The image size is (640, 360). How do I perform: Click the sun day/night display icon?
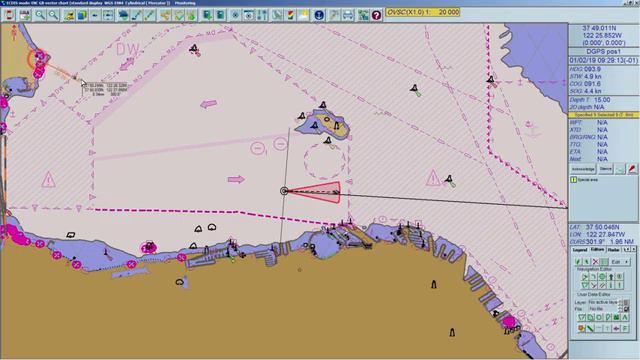pyautogui.click(x=304, y=16)
